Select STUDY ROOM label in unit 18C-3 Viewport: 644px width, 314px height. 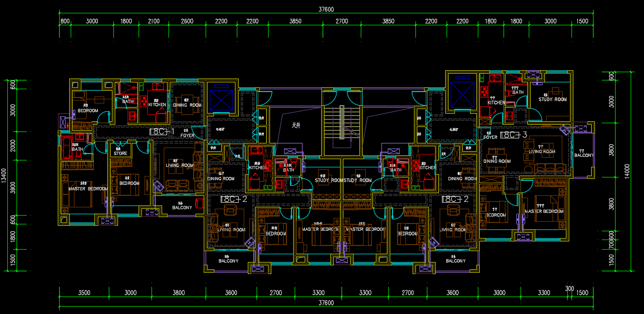point(552,99)
